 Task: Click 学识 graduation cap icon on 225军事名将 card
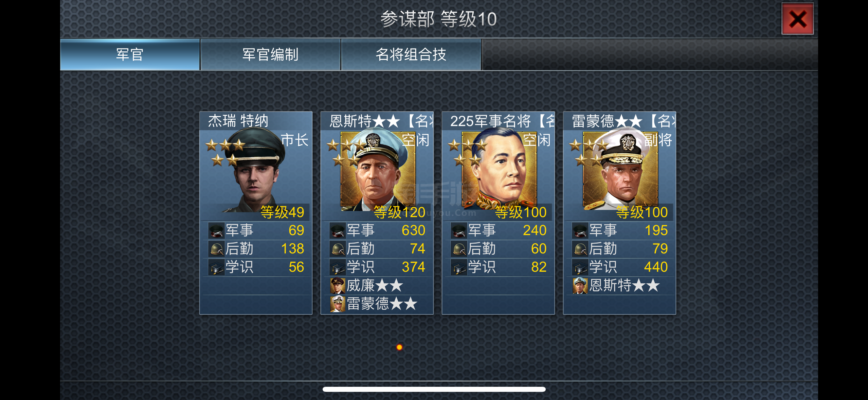coord(459,267)
